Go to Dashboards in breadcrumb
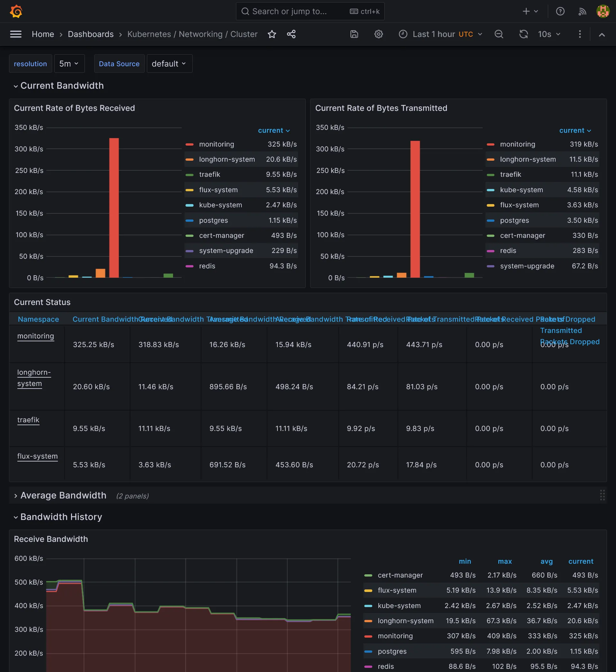The width and height of the screenshot is (616, 672). coord(91,34)
